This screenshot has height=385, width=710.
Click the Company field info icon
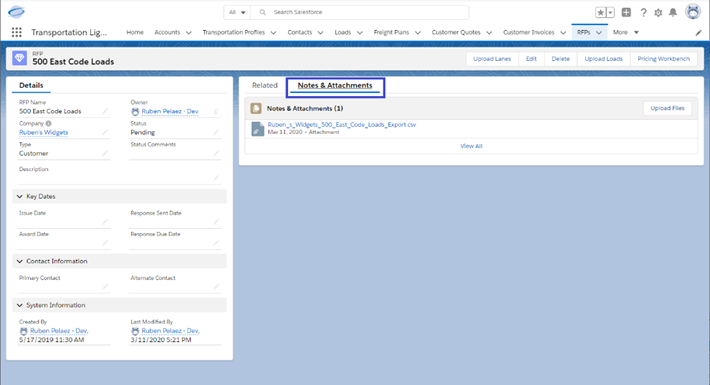tap(48, 123)
